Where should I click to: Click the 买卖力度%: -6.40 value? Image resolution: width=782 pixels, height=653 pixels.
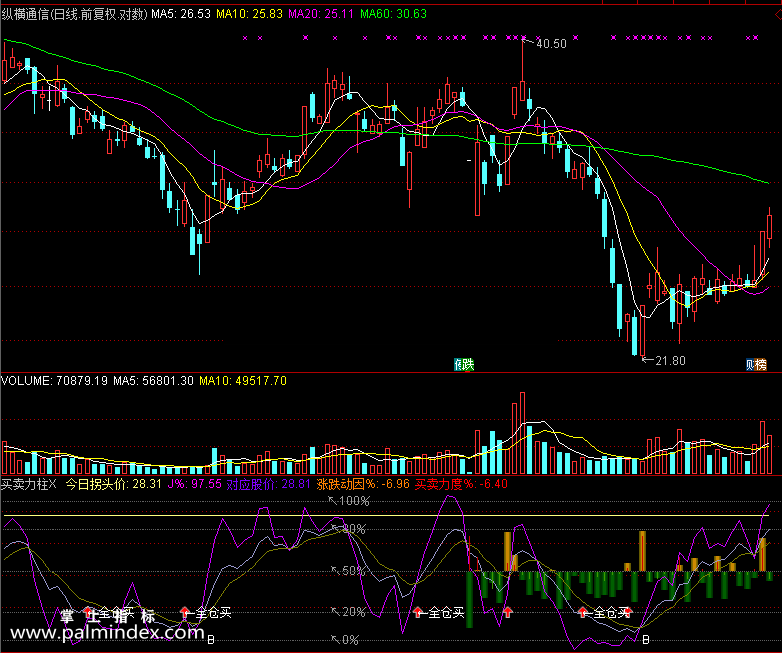[461, 484]
